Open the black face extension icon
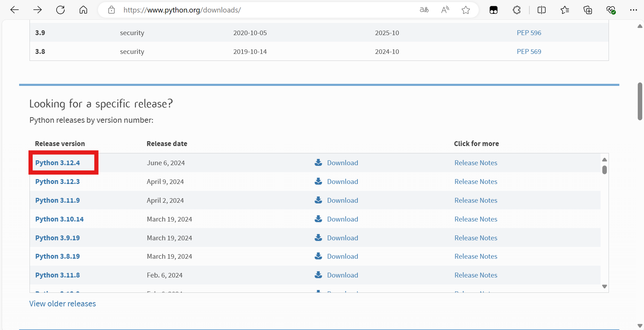644x330 pixels. pos(494,10)
